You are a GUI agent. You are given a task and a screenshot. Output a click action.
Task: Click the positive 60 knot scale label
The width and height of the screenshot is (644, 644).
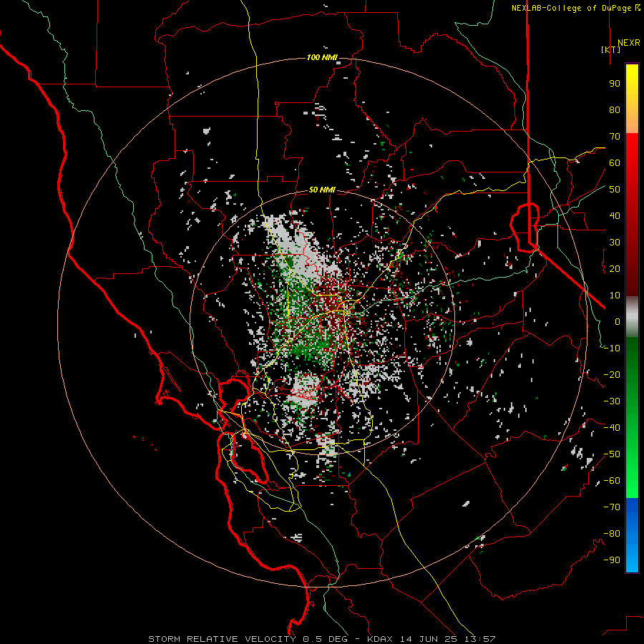(615, 163)
